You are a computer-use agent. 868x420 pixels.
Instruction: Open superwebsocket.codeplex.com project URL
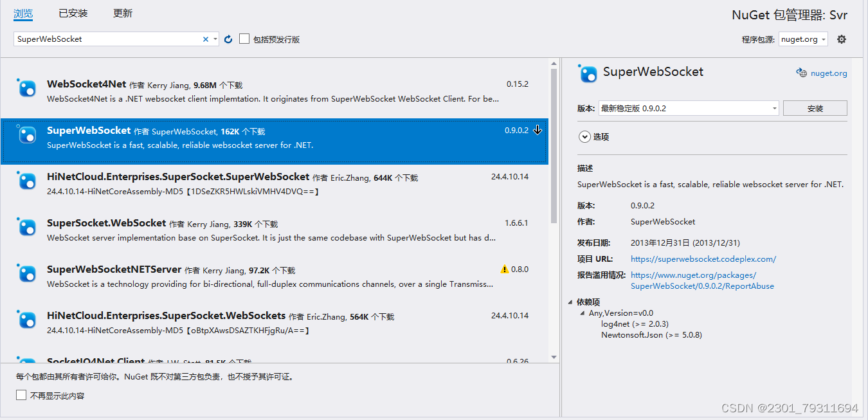[703, 259]
